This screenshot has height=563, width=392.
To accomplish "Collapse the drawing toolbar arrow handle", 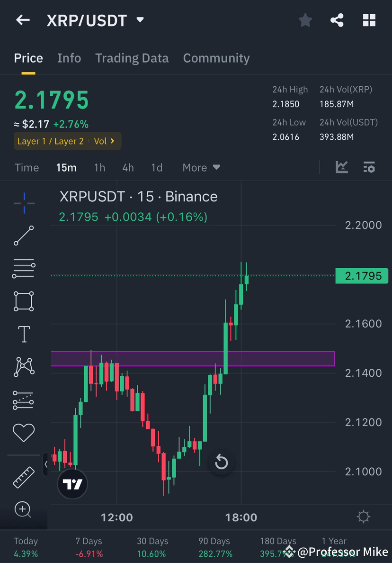I will [x=45, y=464].
